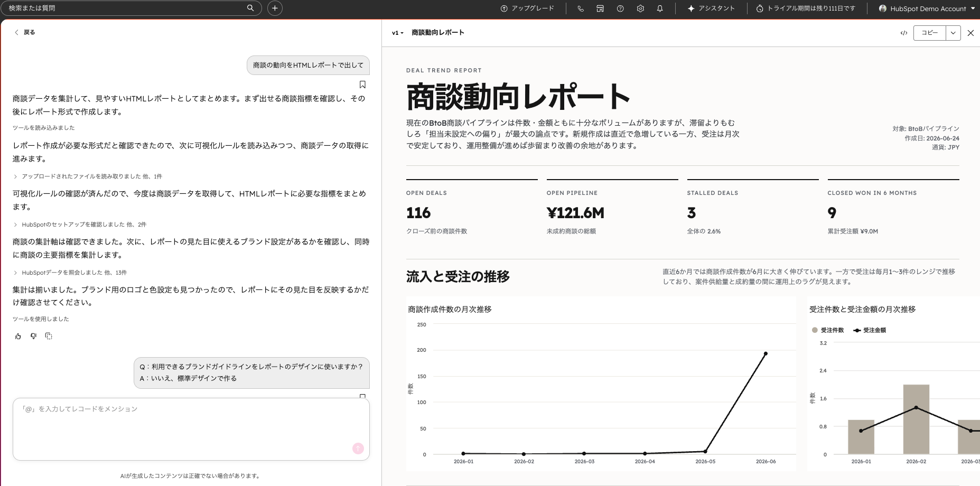Click the 2026-06 data point on the line chart

pyautogui.click(x=766, y=353)
